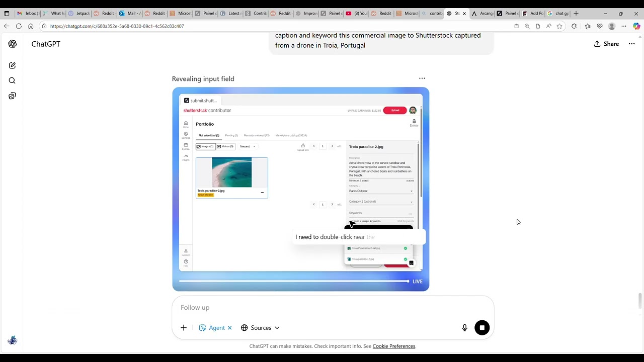Switch to the chat gp Google tab
Screen dimensions: 644x362
(x=558, y=14)
